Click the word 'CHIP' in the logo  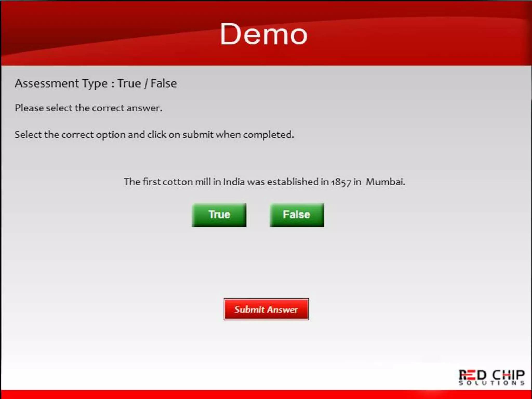(509, 375)
